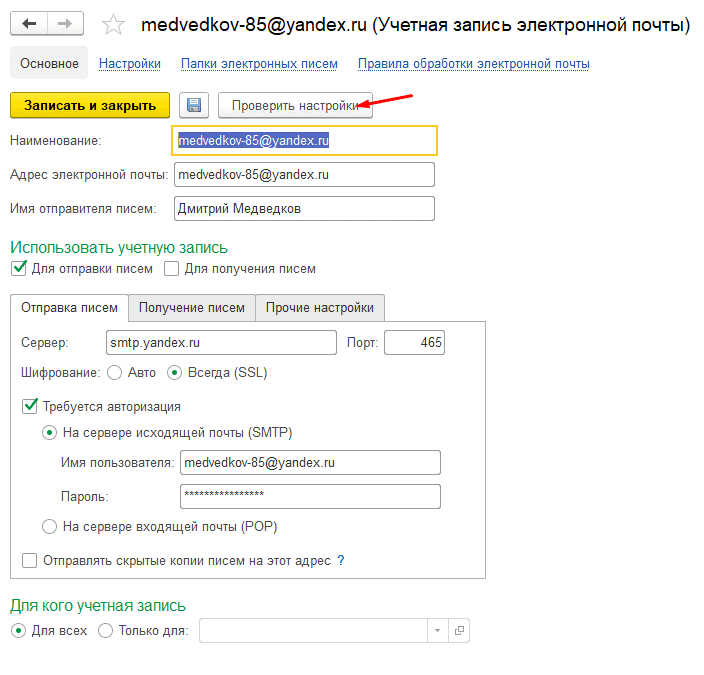The width and height of the screenshot is (704, 675).
Task: Select Только для radio button
Action: (106, 631)
